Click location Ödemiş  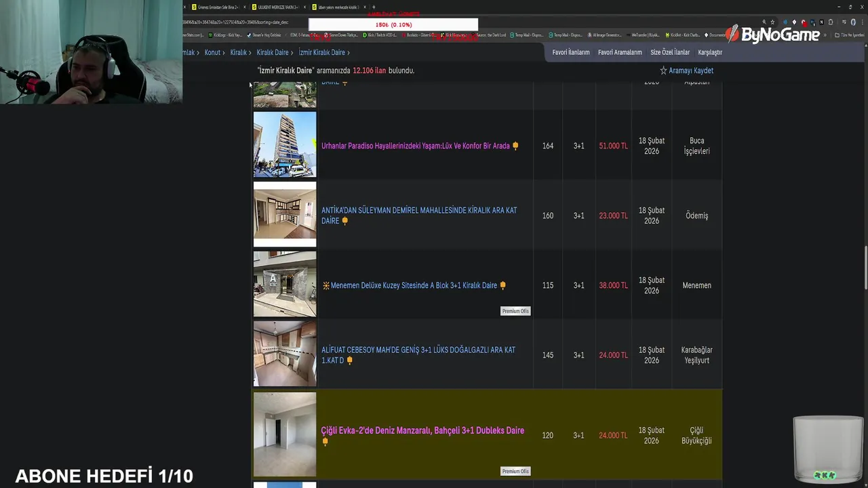tap(696, 216)
